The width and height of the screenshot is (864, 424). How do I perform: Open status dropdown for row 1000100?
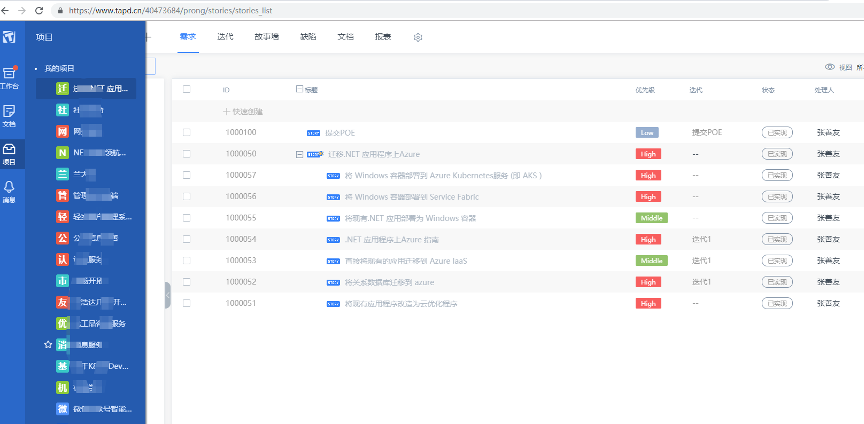[777, 132]
